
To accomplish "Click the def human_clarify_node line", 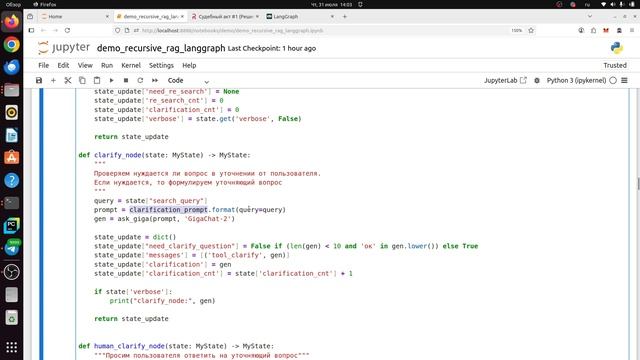I will 176,346.
